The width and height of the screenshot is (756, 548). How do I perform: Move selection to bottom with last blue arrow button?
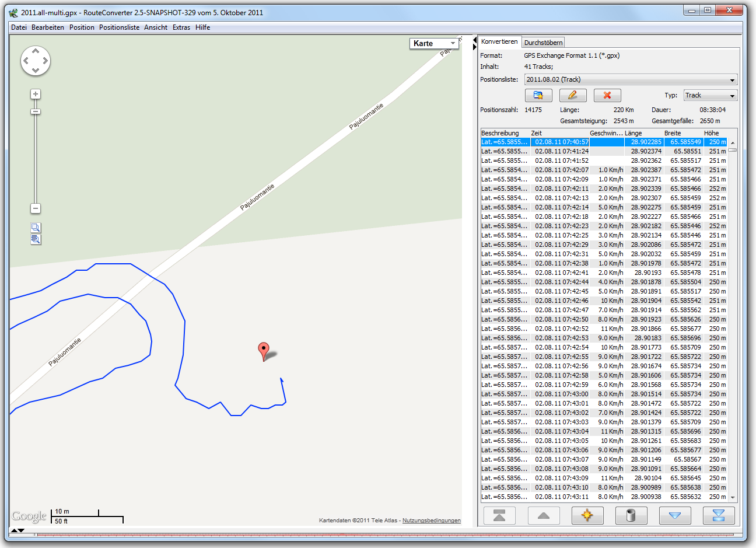point(718,515)
